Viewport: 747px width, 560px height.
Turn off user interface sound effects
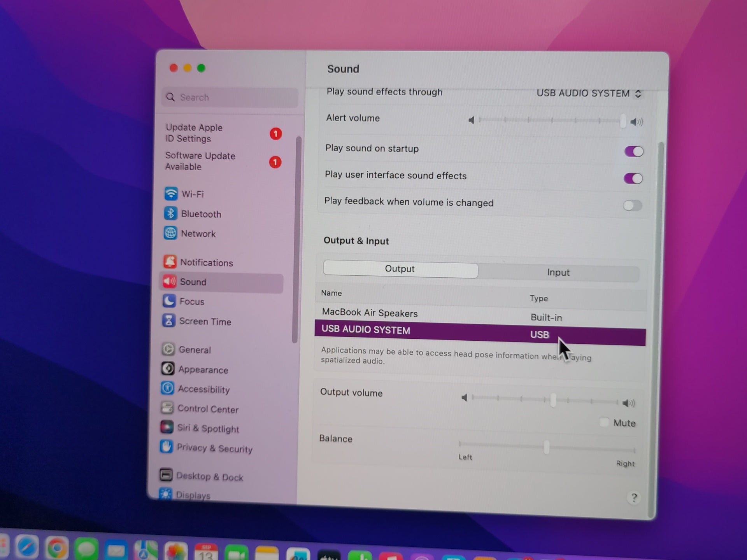pos(633,178)
